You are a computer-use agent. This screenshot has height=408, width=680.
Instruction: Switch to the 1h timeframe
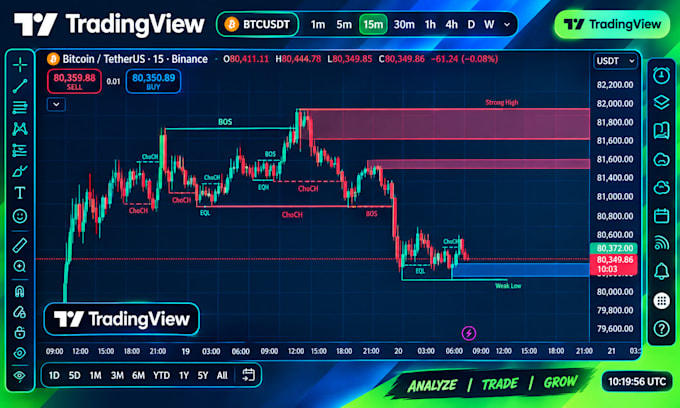point(430,25)
